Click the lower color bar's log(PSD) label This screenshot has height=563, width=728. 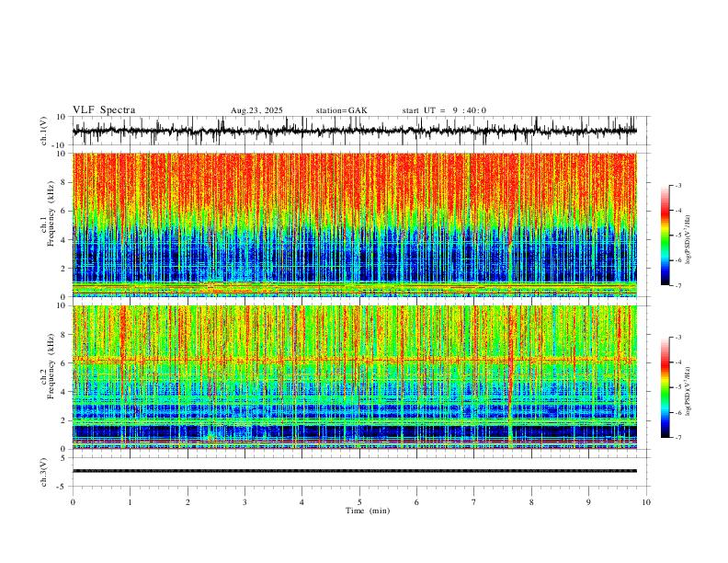pos(688,391)
